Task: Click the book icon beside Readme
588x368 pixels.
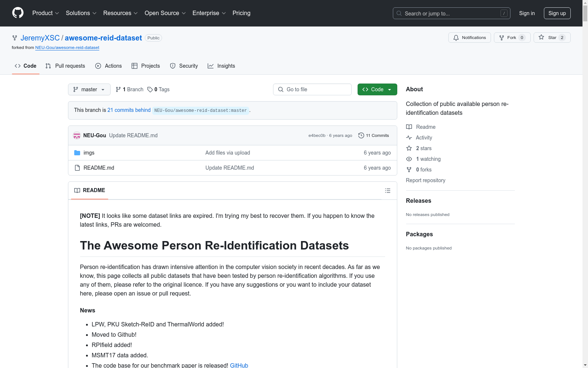Action: [x=409, y=127]
